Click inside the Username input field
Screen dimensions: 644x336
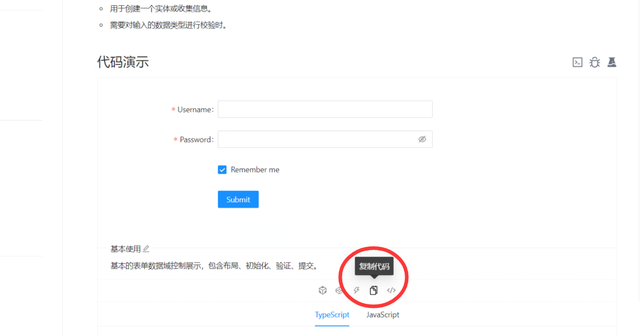point(325,109)
